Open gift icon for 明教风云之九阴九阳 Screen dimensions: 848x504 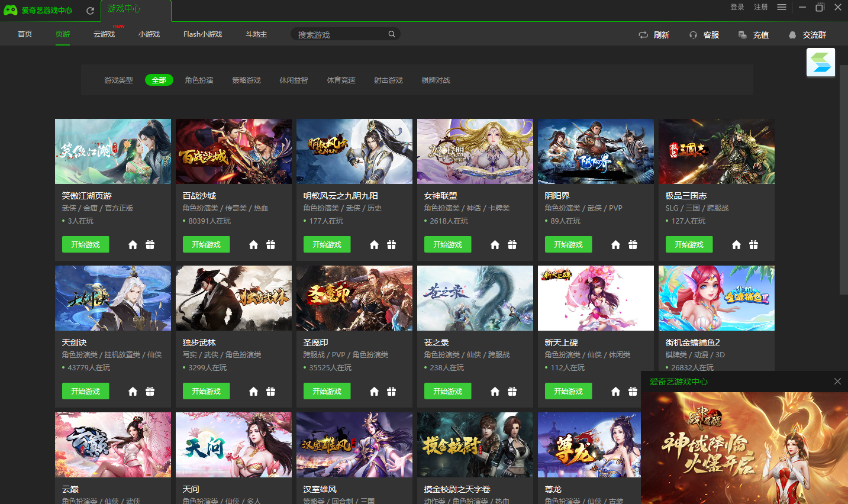click(392, 244)
